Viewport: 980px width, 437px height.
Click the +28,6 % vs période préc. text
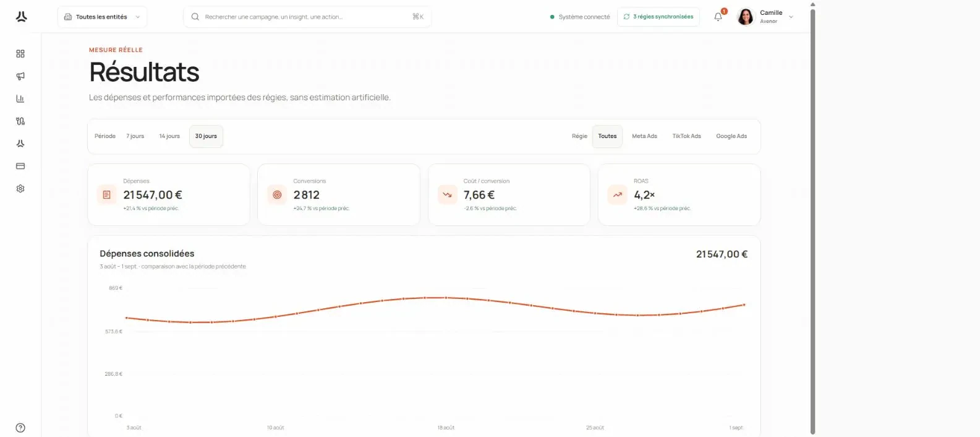[x=662, y=209]
